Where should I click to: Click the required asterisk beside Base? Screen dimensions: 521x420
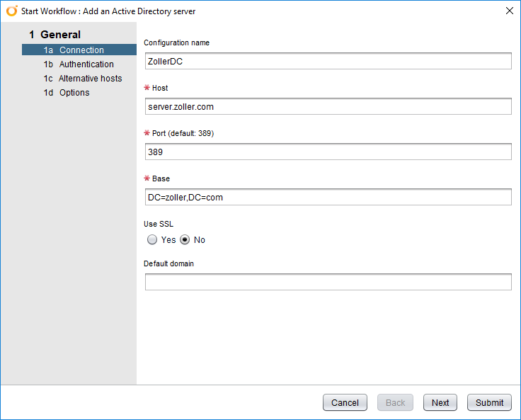click(x=147, y=178)
